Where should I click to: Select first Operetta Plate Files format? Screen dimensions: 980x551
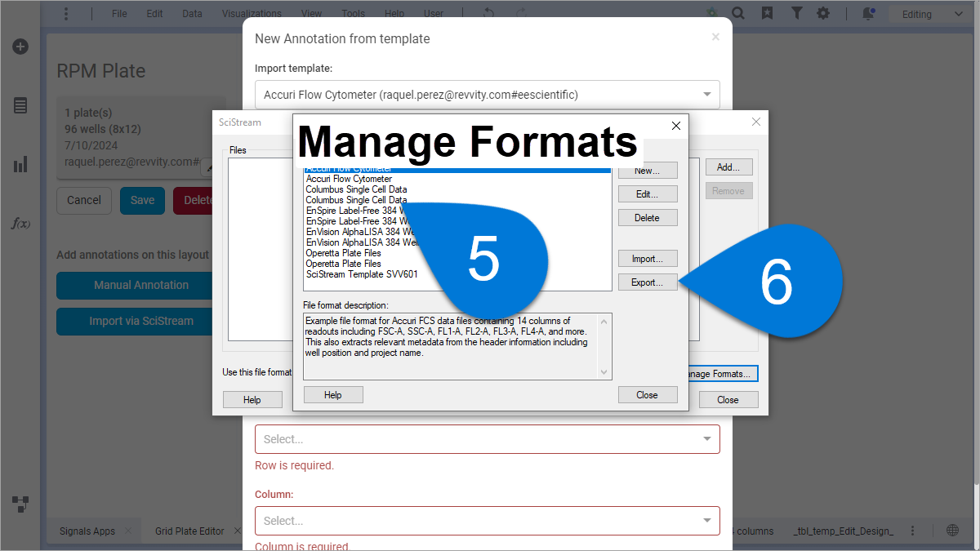coord(344,253)
